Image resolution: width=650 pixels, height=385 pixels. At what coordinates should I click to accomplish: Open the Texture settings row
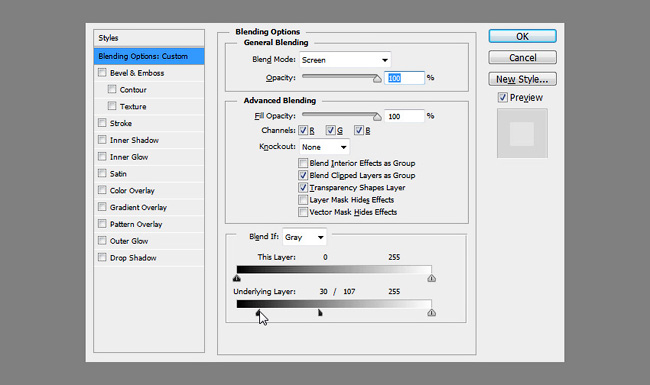(149, 107)
